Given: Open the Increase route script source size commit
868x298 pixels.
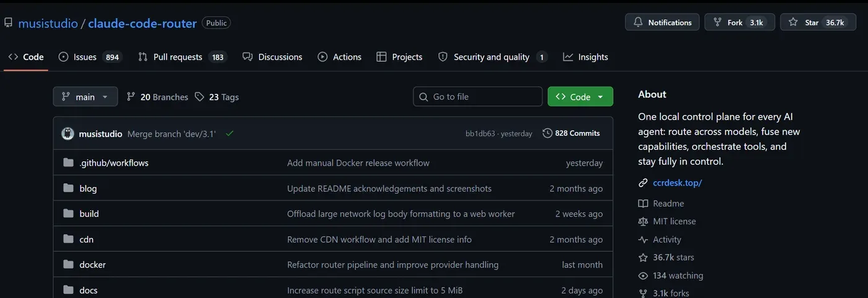Looking at the screenshot, I should point(375,291).
